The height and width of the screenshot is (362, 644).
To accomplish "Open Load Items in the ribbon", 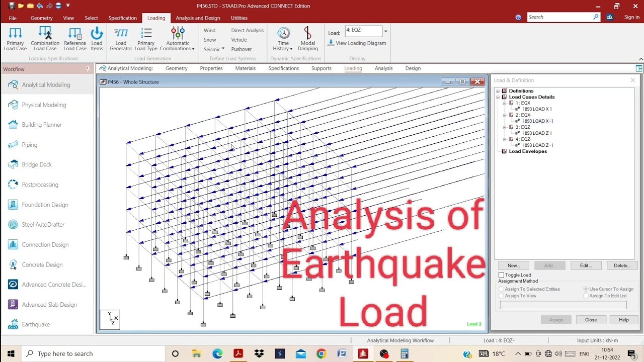I will [x=97, y=39].
